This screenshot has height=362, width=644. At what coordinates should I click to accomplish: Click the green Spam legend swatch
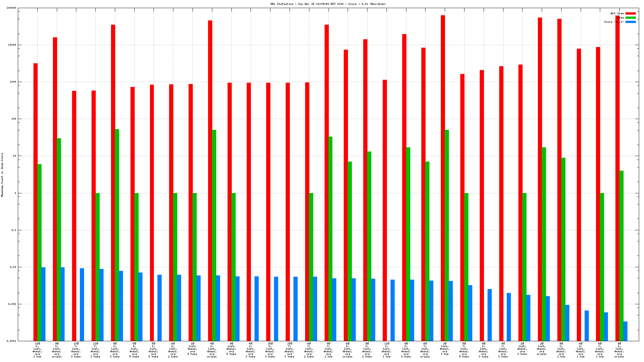pos(630,18)
